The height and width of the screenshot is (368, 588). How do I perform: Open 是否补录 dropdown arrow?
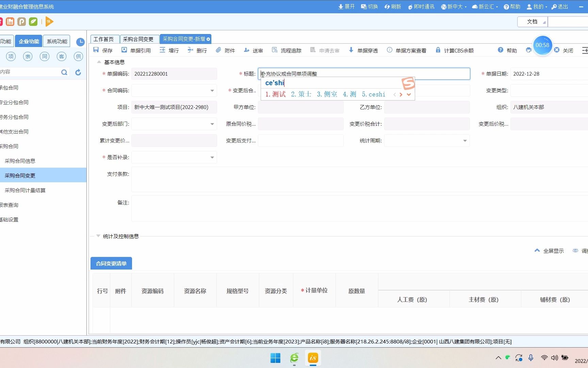tap(212, 157)
